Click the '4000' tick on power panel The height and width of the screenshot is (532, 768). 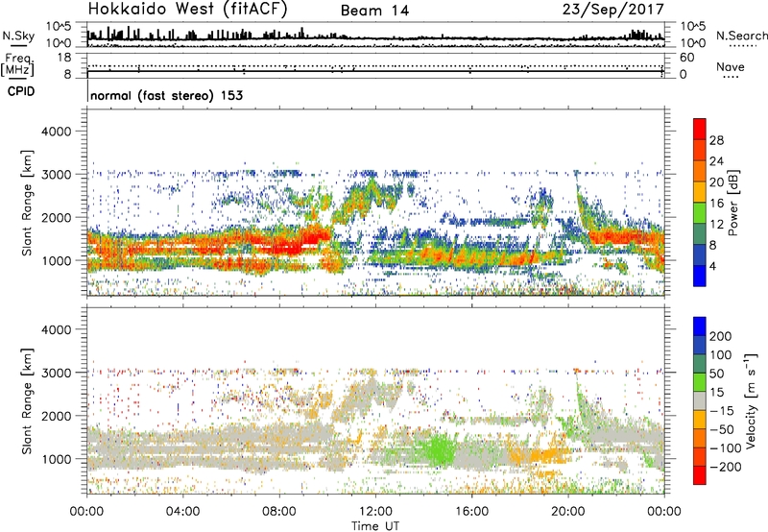pyautogui.click(x=57, y=132)
